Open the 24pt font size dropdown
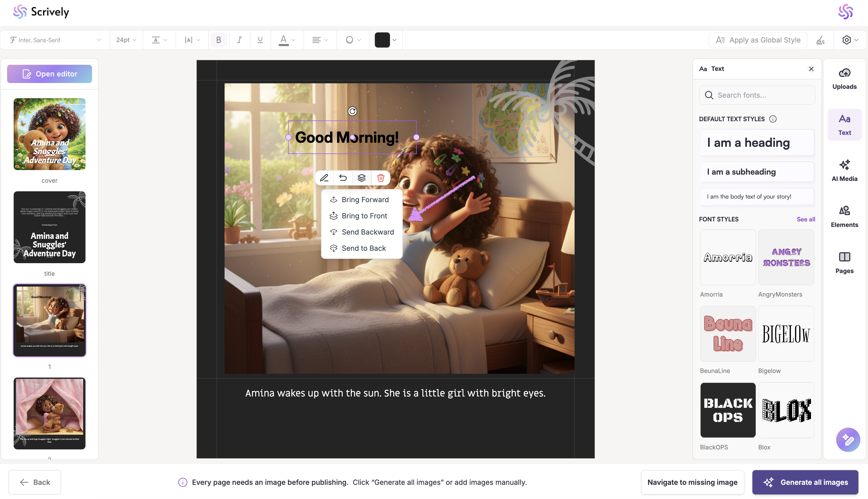This screenshot has height=499, width=868. click(x=126, y=40)
